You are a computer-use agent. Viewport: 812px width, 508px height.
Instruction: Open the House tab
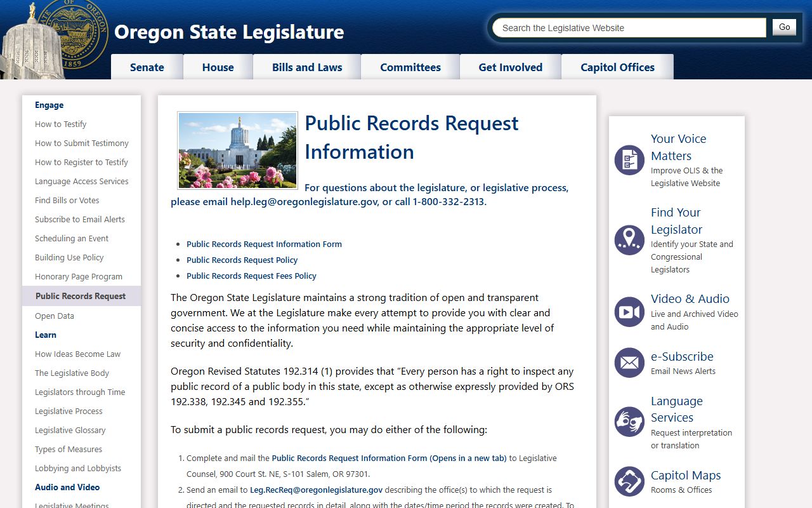click(218, 67)
